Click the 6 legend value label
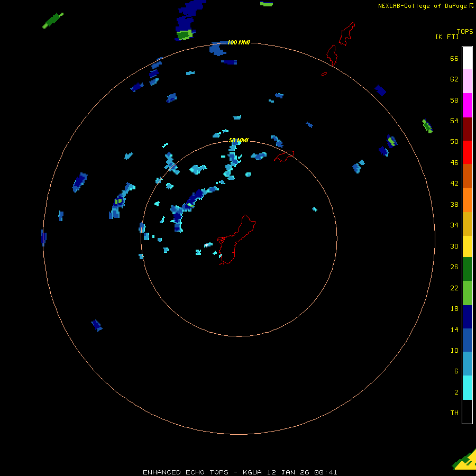Screen dimensions: 476x476 456,371
